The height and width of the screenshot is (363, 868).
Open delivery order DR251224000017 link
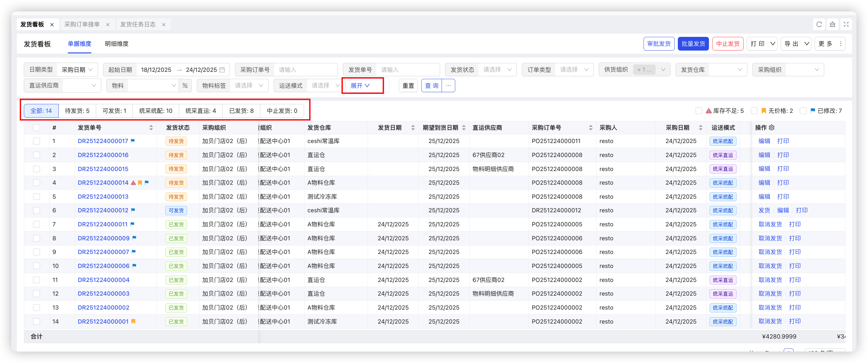coord(103,141)
